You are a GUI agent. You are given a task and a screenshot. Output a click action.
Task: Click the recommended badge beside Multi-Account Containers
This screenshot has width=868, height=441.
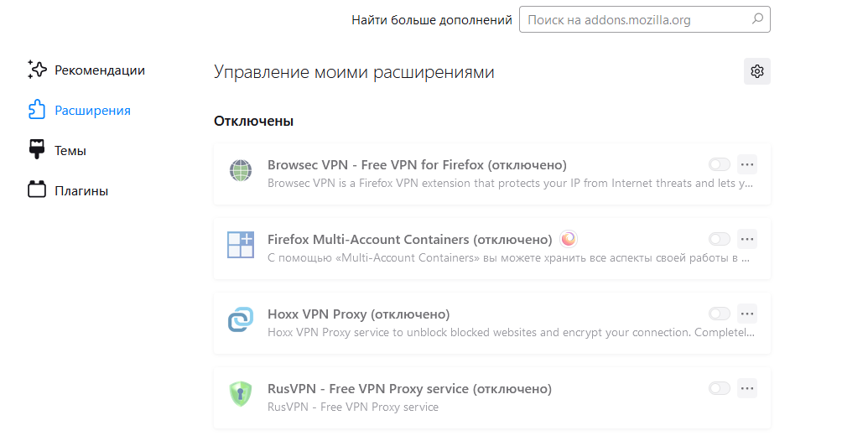(569, 239)
